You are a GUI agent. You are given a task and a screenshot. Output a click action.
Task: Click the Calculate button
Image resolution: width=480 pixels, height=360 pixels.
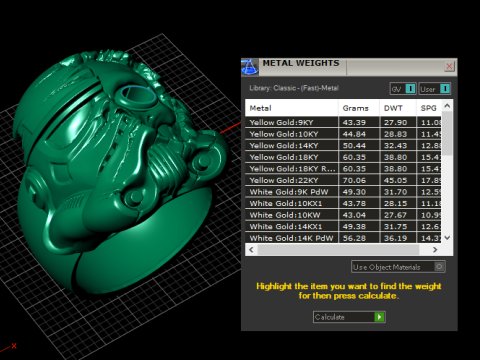coord(349,317)
